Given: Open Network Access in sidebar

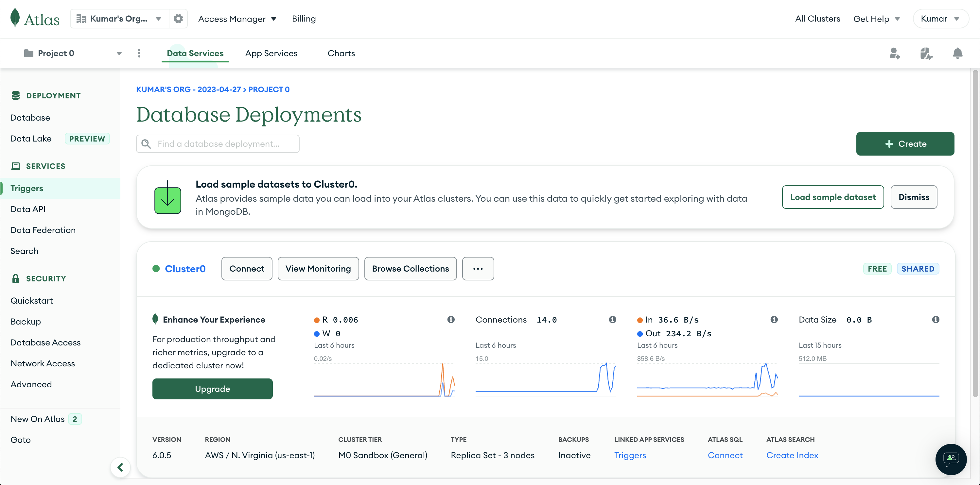Looking at the screenshot, I should (x=43, y=363).
